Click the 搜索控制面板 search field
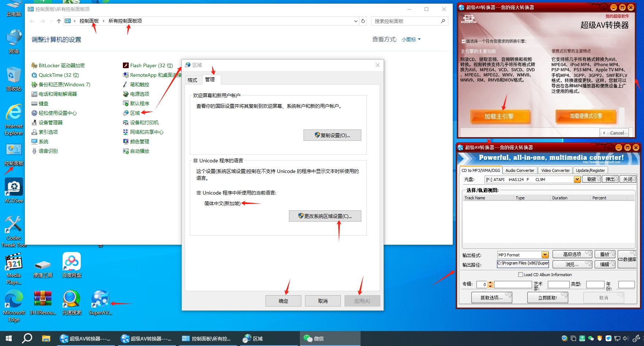 point(410,21)
